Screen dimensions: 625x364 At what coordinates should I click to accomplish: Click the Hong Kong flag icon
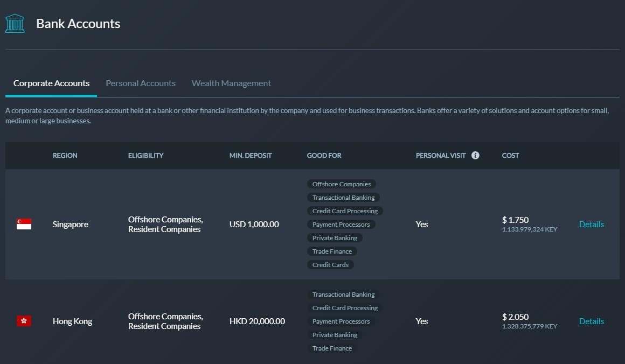[24, 321]
